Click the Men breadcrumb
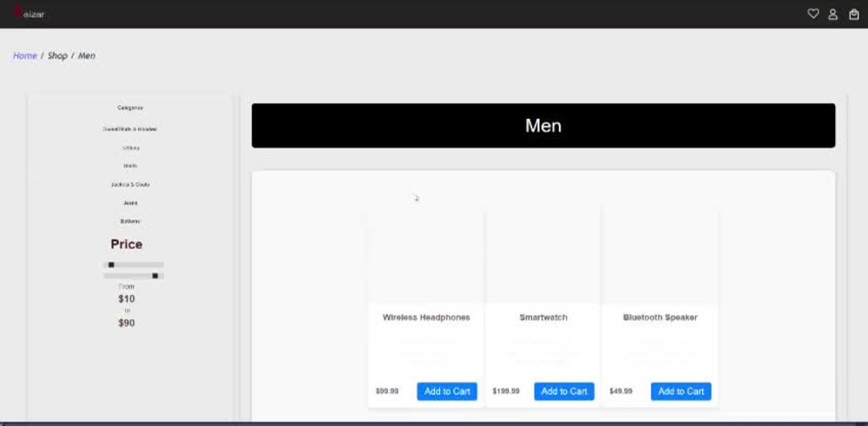Screen dimensions: 868x426 click(x=86, y=56)
